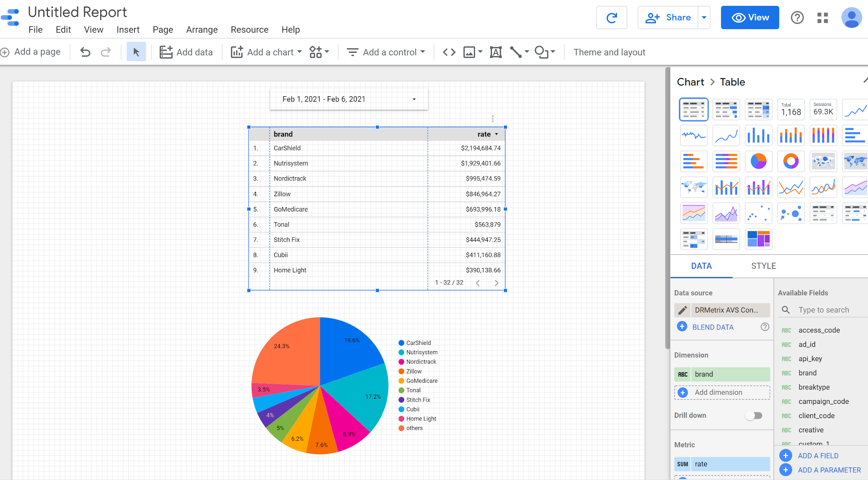Image resolution: width=868 pixels, height=480 pixels.
Task: Open the image insert dropdown arrow
Action: coord(480,52)
